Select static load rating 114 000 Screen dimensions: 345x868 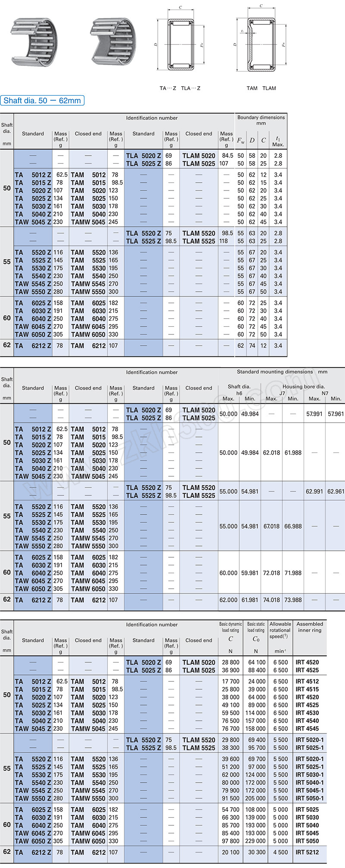tap(256, 713)
